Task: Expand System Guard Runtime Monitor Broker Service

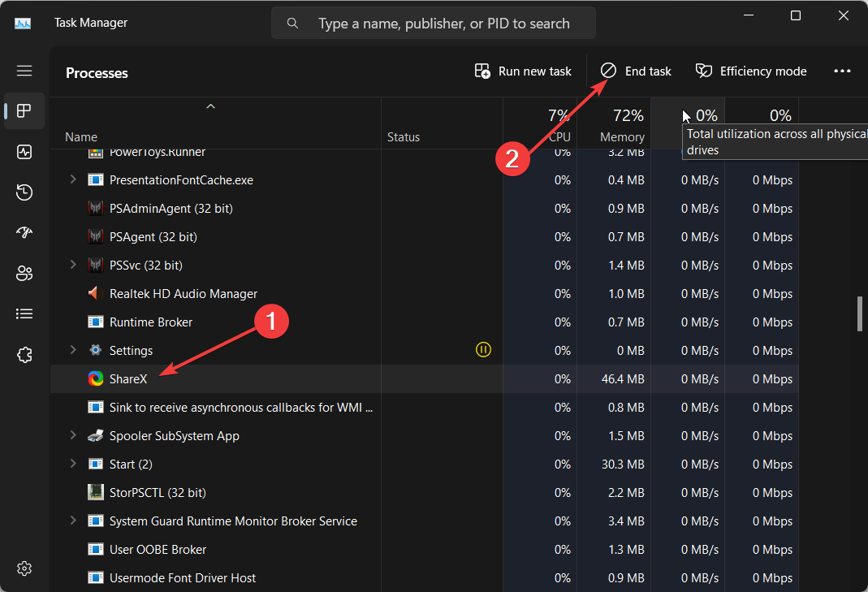Action: [x=72, y=521]
